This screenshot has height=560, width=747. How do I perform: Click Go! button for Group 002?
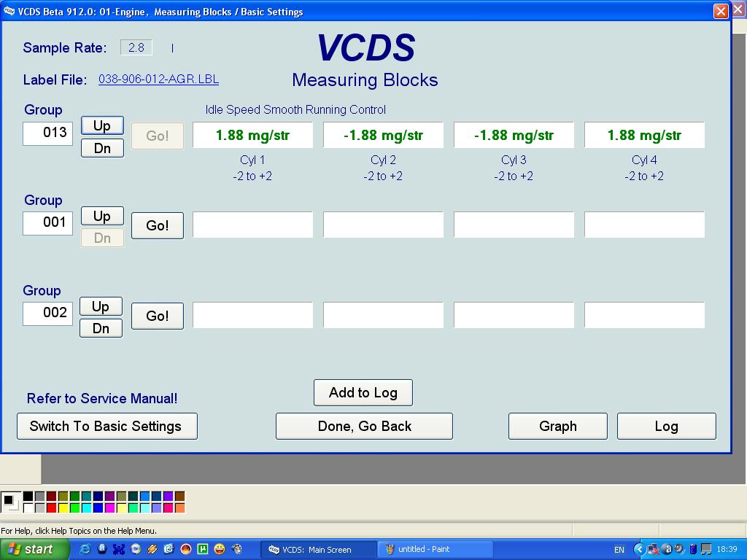click(x=158, y=316)
